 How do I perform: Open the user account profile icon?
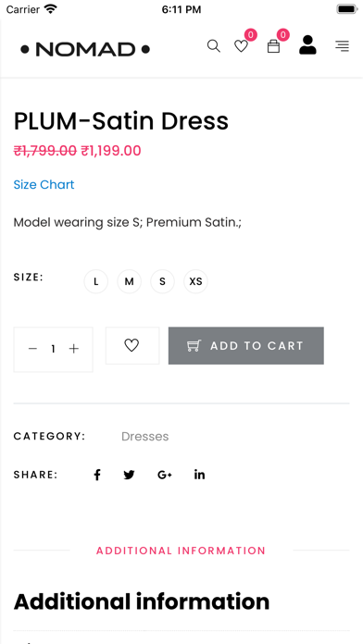(307, 45)
